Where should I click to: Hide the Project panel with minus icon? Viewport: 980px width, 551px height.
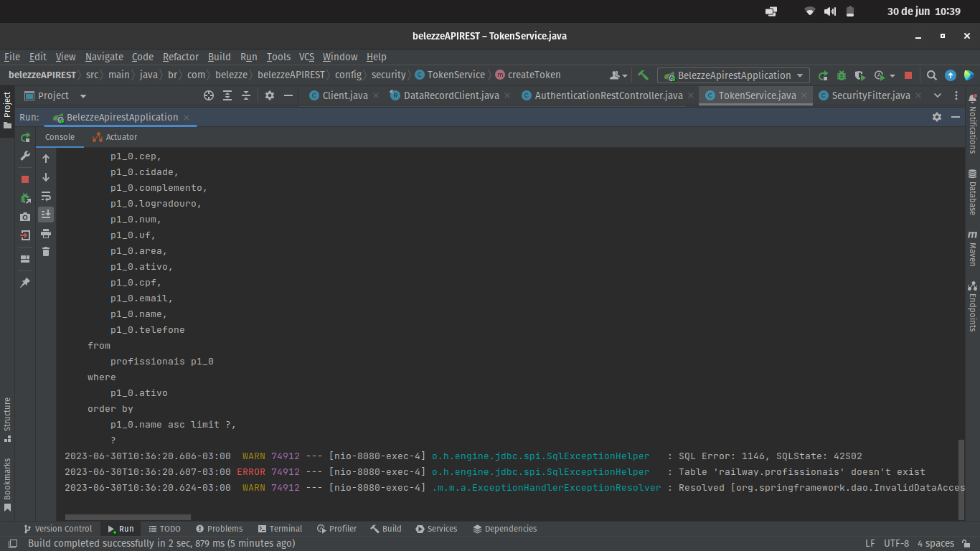[x=288, y=95]
